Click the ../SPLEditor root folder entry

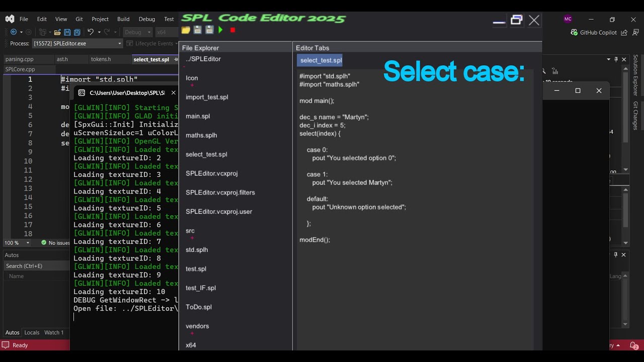pos(203,59)
